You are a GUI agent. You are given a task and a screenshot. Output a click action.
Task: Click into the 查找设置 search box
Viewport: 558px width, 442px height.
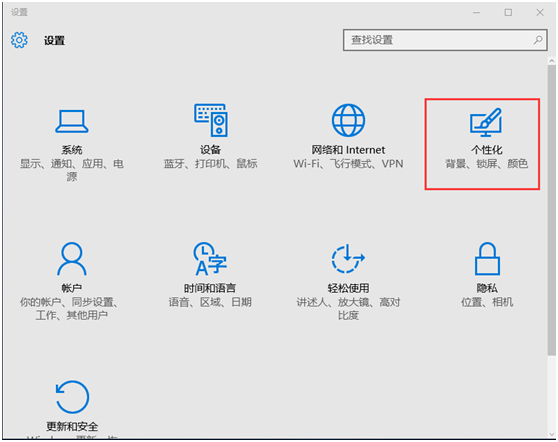(445, 40)
